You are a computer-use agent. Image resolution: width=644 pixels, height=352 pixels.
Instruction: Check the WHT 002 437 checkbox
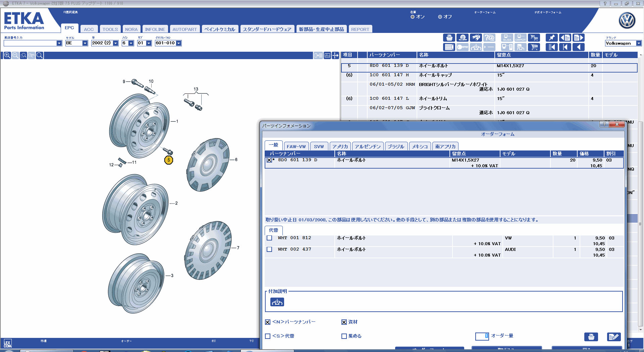tap(269, 249)
